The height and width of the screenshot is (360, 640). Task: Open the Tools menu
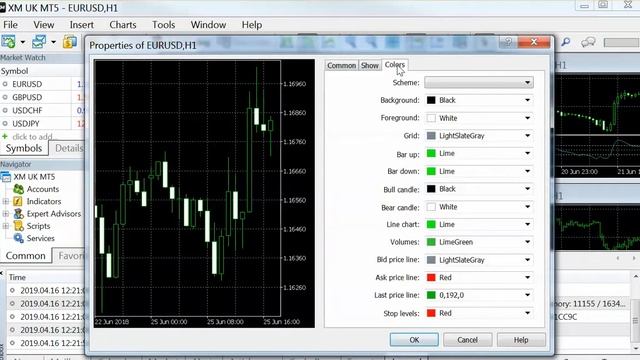164,25
